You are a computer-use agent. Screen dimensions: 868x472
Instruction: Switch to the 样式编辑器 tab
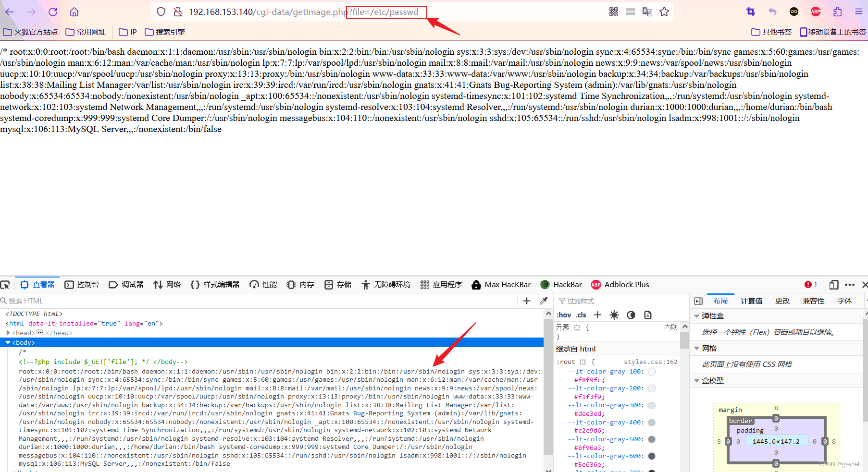[215, 285]
